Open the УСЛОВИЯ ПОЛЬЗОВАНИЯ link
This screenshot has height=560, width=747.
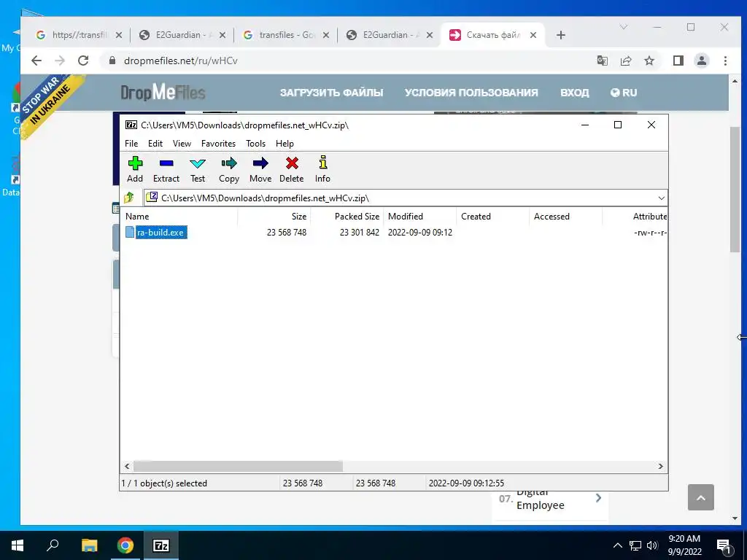pos(472,93)
